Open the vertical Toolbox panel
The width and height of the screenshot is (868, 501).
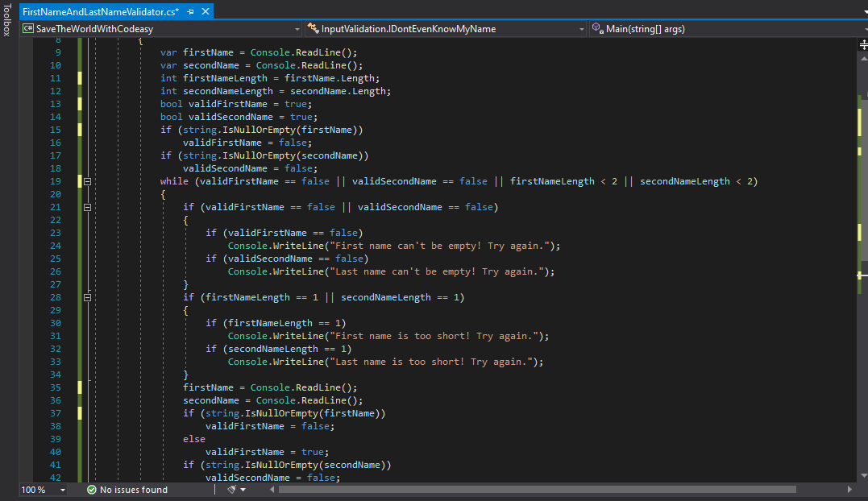point(6,20)
